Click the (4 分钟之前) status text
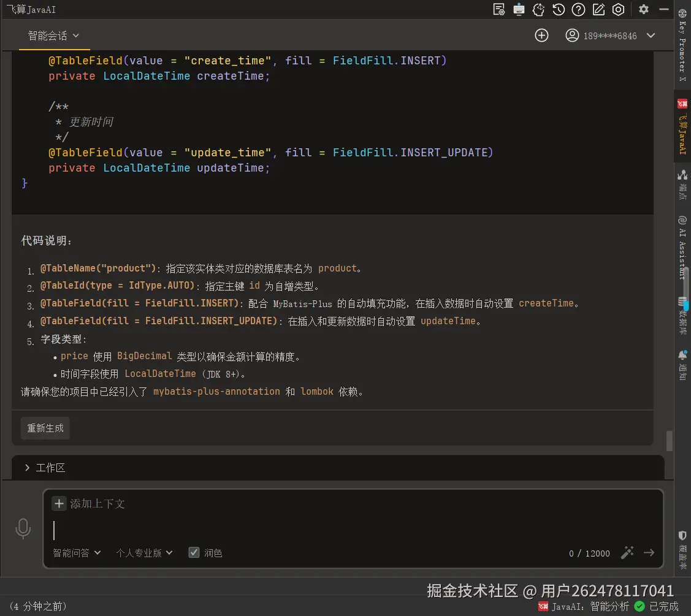691x616 pixels. click(37, 607)
